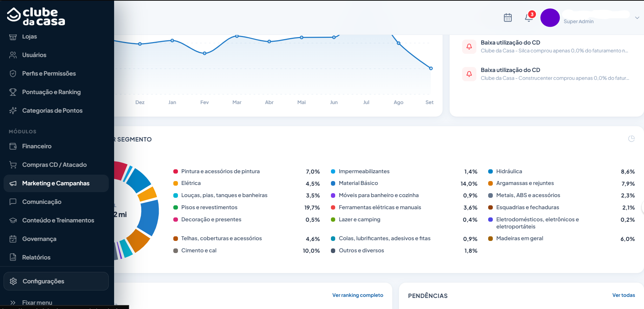
Task: Click the purple user avatar
Action: pyautogui.click(x=550, y=17)
